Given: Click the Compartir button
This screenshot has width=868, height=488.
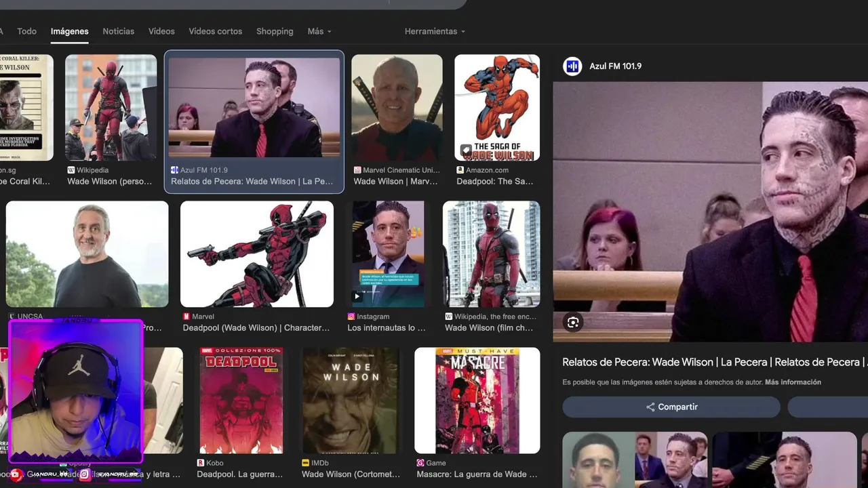Looking at the screenshot, I should click(x=671, y=407).
